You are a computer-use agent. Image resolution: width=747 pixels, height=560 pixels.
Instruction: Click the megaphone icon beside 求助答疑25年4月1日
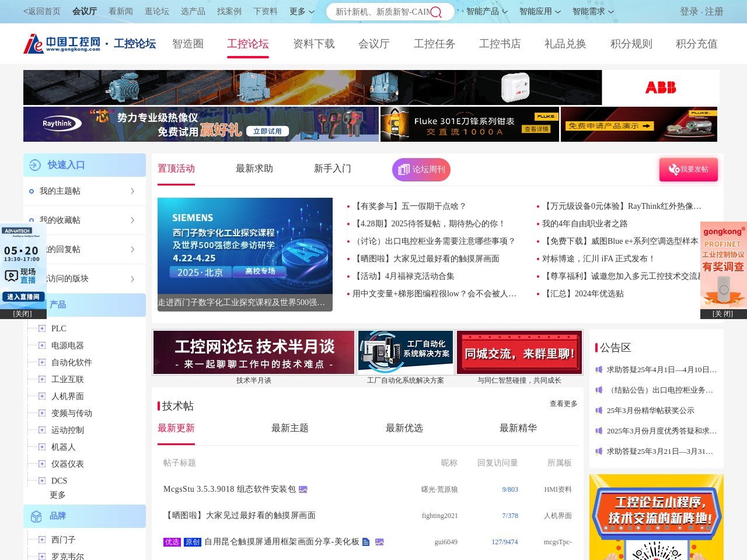pos(599,369)
